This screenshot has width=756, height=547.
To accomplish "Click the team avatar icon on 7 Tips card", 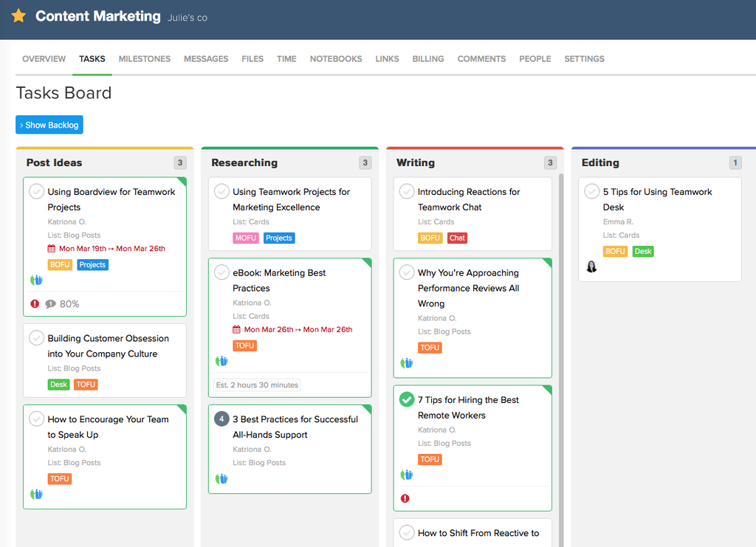I will tap(407, 475).
